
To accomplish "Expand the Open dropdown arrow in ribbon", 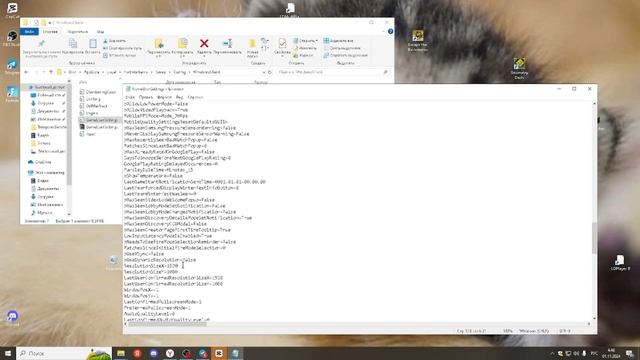I will pos(317,41).
